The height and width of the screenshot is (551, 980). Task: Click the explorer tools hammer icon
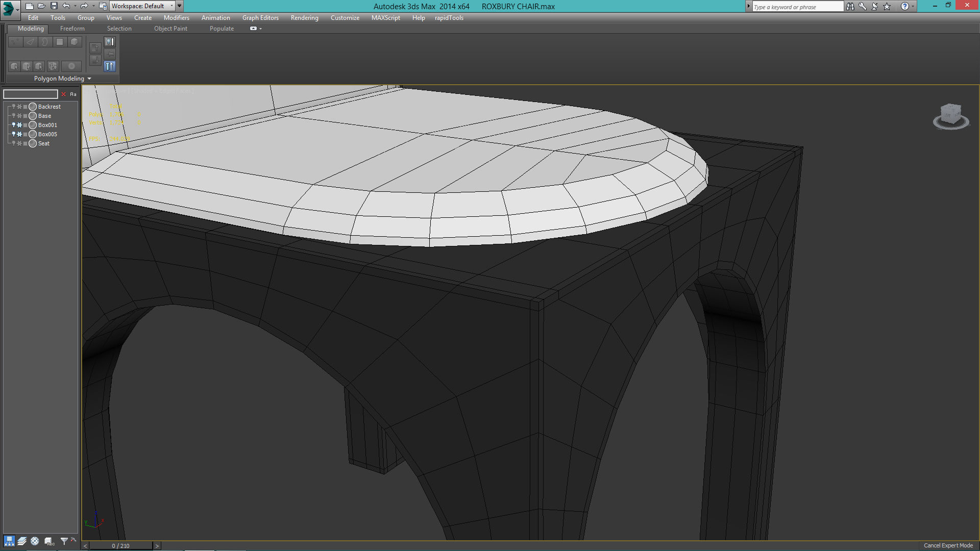tap(73, 540)
